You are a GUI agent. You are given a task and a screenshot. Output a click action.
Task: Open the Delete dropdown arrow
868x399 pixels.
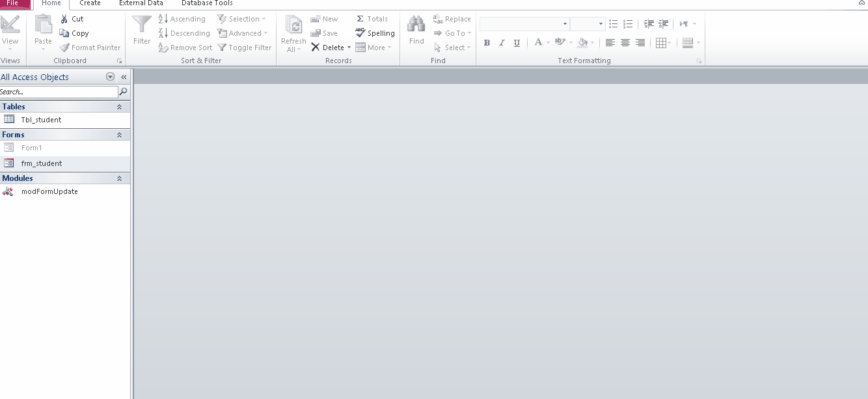click(349, 48)
